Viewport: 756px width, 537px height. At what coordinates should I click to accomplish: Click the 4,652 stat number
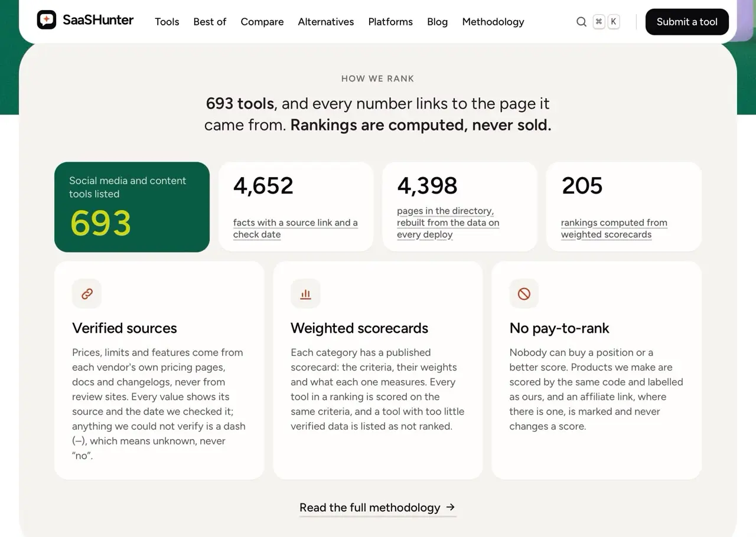coord(263,185)
